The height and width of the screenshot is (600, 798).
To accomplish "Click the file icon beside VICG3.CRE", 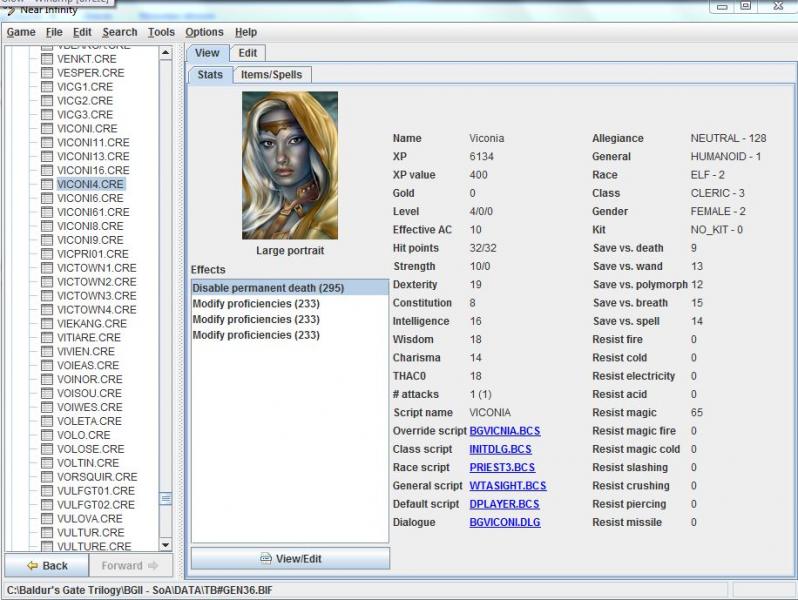I will tap(47, 115).
